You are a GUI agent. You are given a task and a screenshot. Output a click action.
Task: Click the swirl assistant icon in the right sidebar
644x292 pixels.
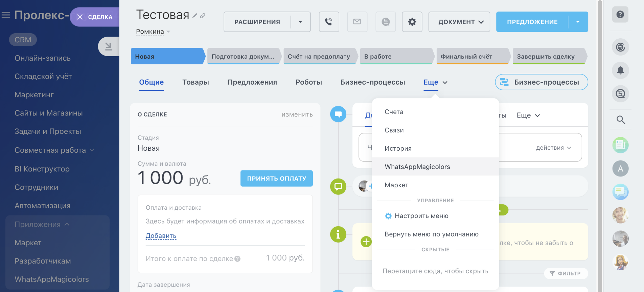click(x=620, y=47)
